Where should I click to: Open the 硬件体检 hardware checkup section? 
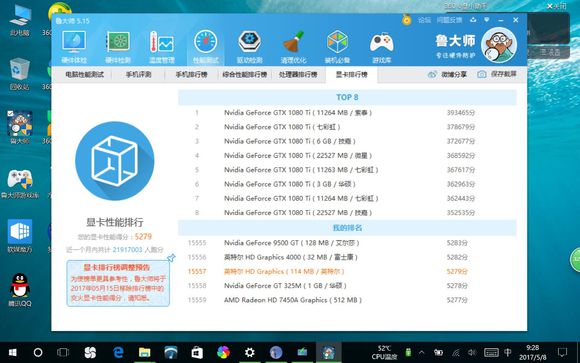pyautogui.click(x=74, y=46)
